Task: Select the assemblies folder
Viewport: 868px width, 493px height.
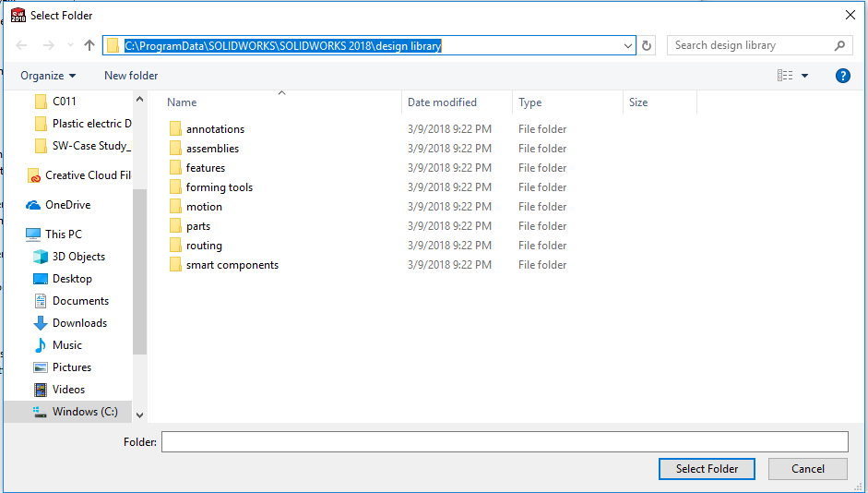Action: coord(212,149)
